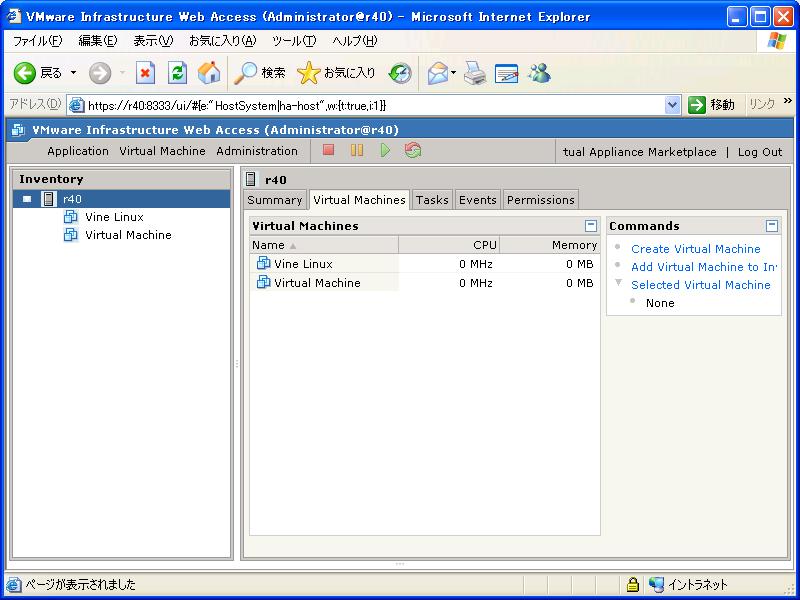This screenshot has width=800, height=600.
Task: Click Vine Linux VM icon in Inventory tree
Action: tap(70, 217)
